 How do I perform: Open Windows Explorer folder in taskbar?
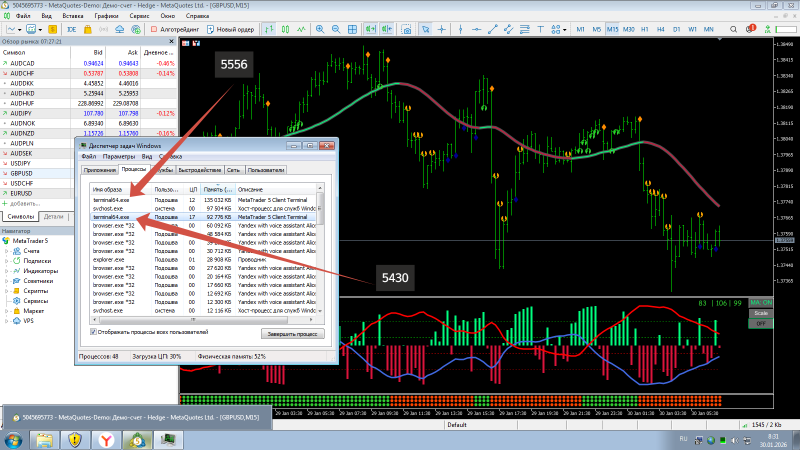[x=44, y=440]
